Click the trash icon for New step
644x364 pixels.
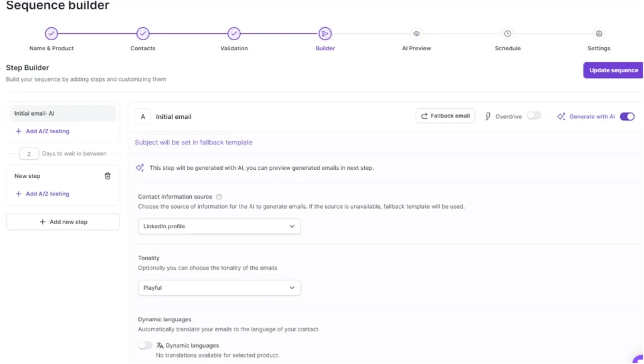point(108,176)
